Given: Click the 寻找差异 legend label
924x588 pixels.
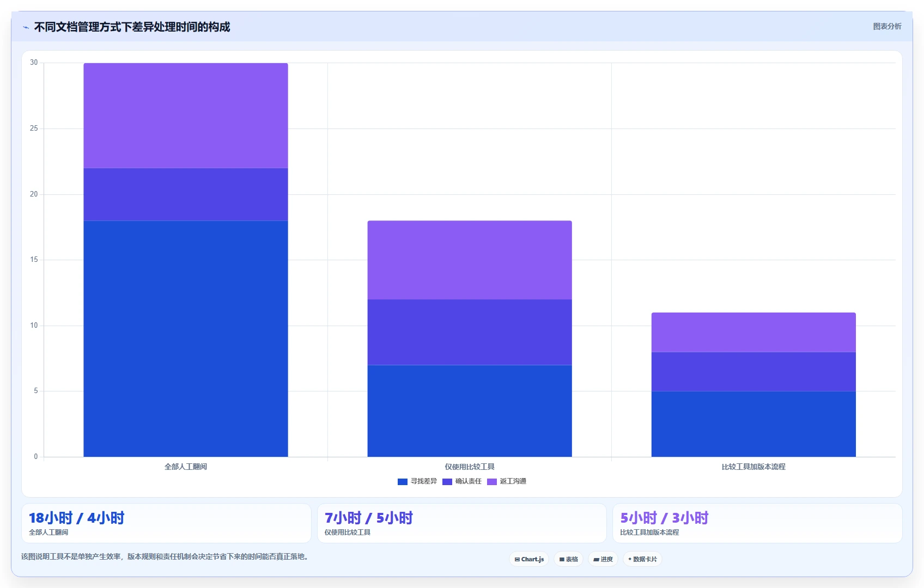Looking at the screenshot, I should click(424, 481).
